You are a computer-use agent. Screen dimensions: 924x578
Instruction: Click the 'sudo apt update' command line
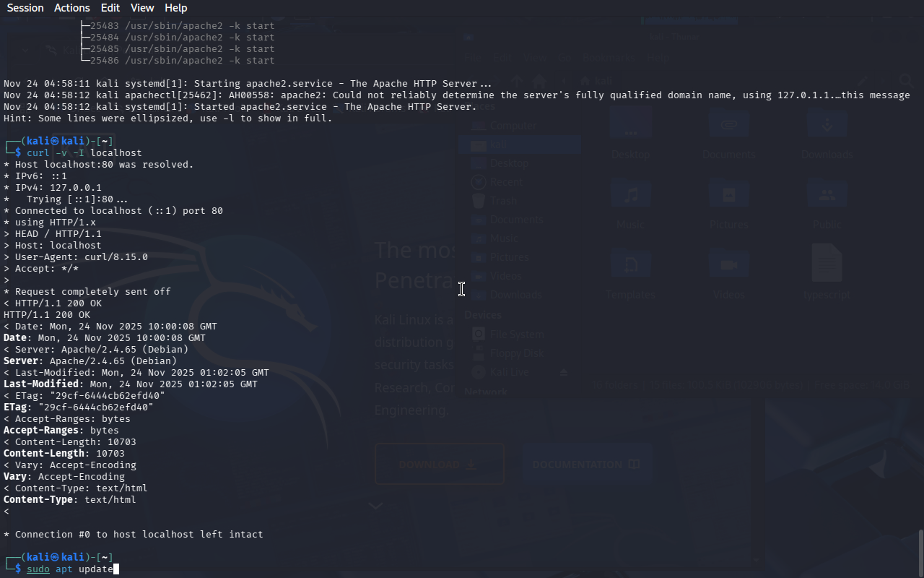coord(70,569)
